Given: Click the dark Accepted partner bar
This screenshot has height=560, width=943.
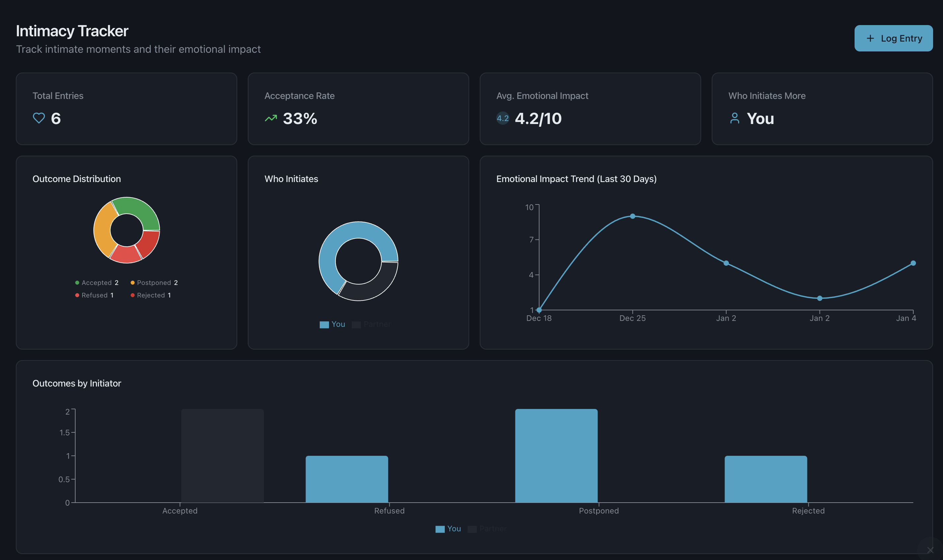Looking at the screenshot, I should point(222,455).
